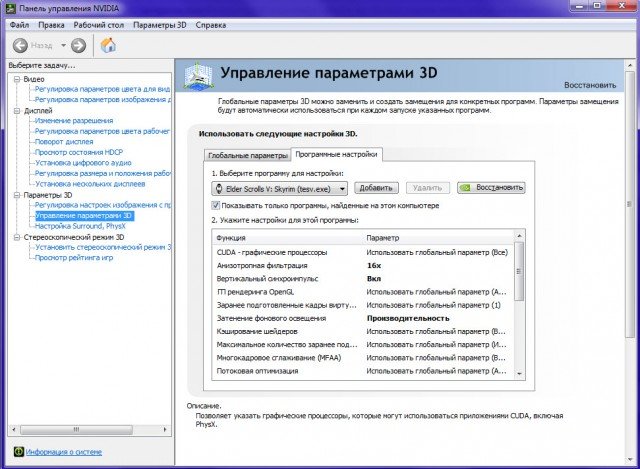Click Производительность value for Затенение фонового освещения
Screen dimensions: 640x469
408,318
